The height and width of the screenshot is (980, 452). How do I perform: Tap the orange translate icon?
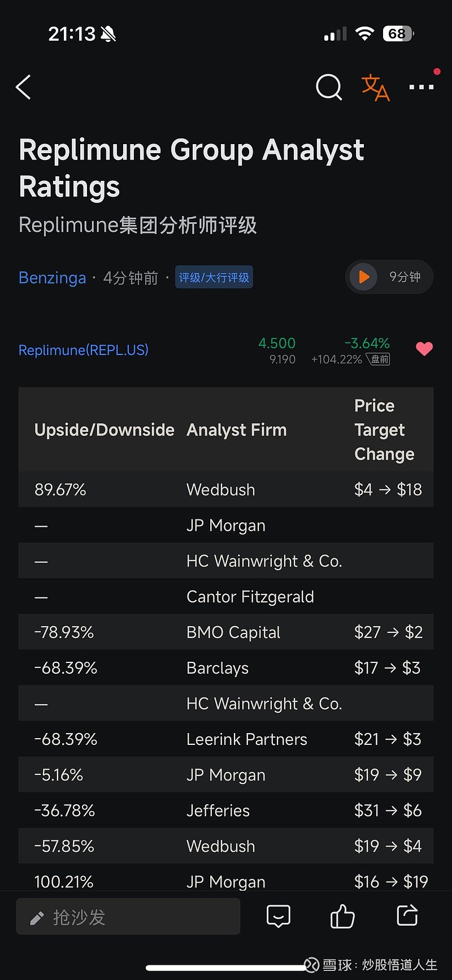click(375, 88)
